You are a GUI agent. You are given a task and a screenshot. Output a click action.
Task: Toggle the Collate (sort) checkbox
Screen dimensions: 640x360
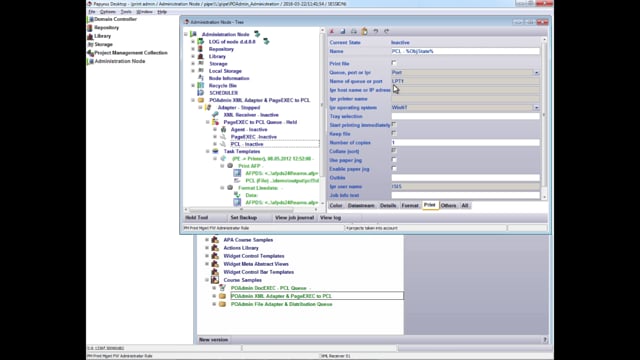click(394, 151)
